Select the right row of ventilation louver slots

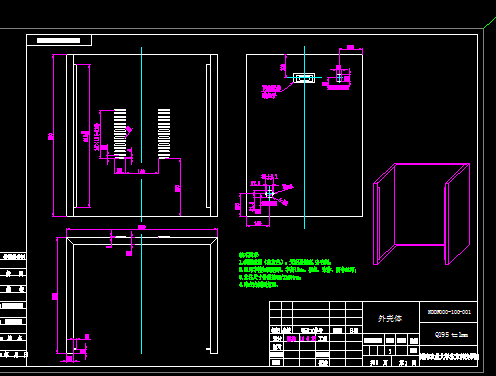[164, 133]
